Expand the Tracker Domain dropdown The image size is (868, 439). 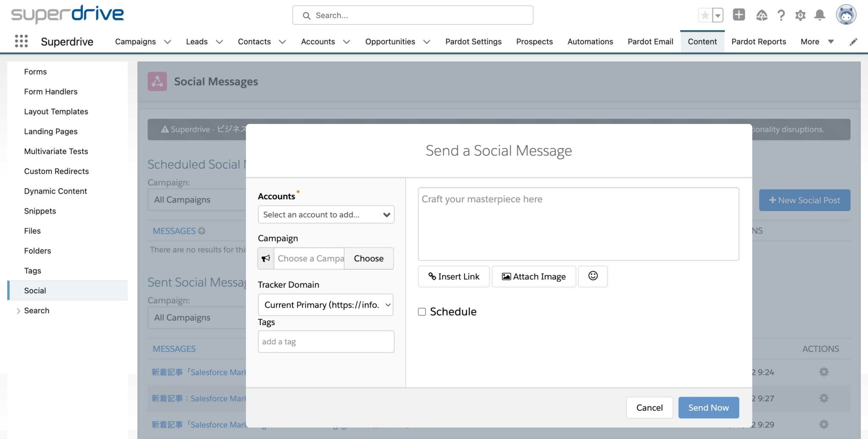[325, 305]
